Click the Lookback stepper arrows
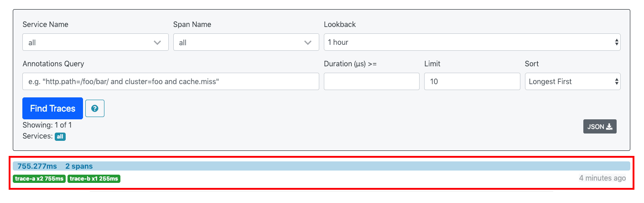 (x=617, y=42)
